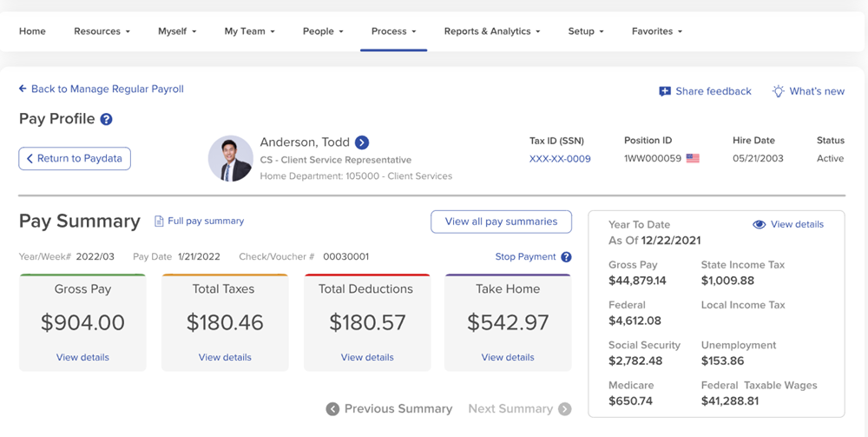Screen dimensions: 868x437
Task: Expand the Resources dropdown menu
Action: point(102,31)
